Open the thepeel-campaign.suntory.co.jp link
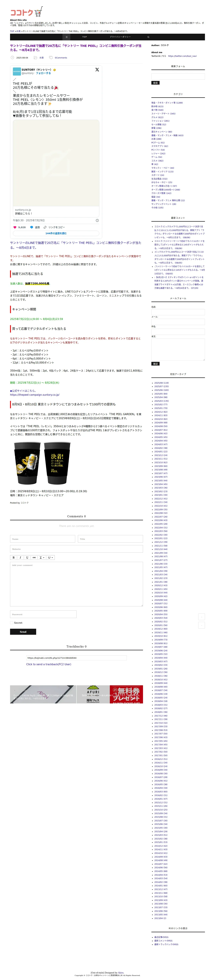Screen dimensions: 215x980 [x=35, y=395]
